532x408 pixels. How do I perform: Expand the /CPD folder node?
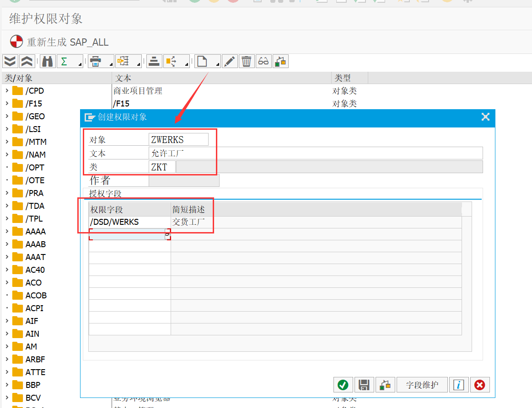pos(7,91)
